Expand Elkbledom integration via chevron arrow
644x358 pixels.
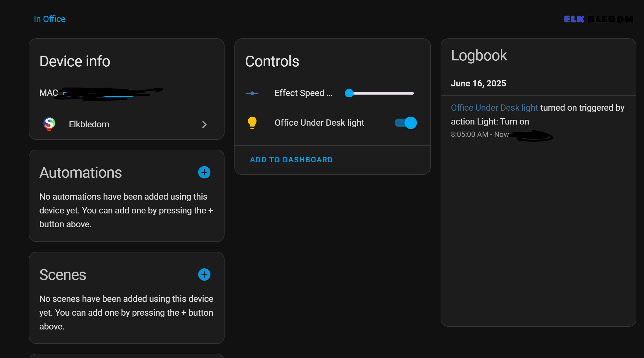204,125
